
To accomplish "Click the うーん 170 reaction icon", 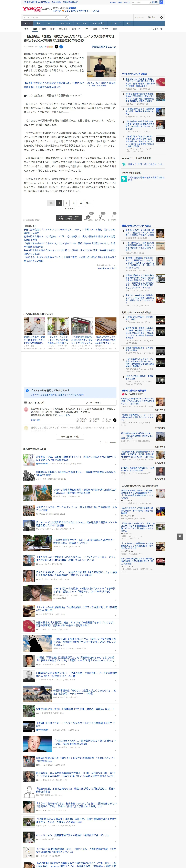I will (x=103, y=420).
